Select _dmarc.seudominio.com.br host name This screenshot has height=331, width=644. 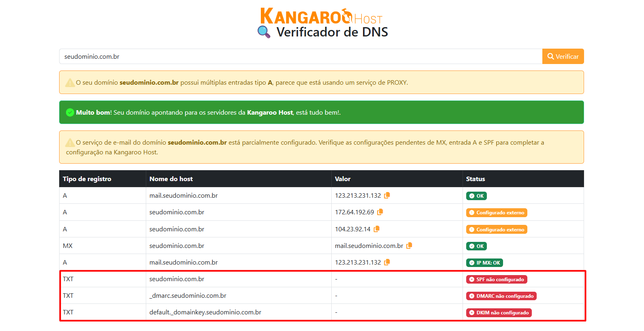point(188,295)
